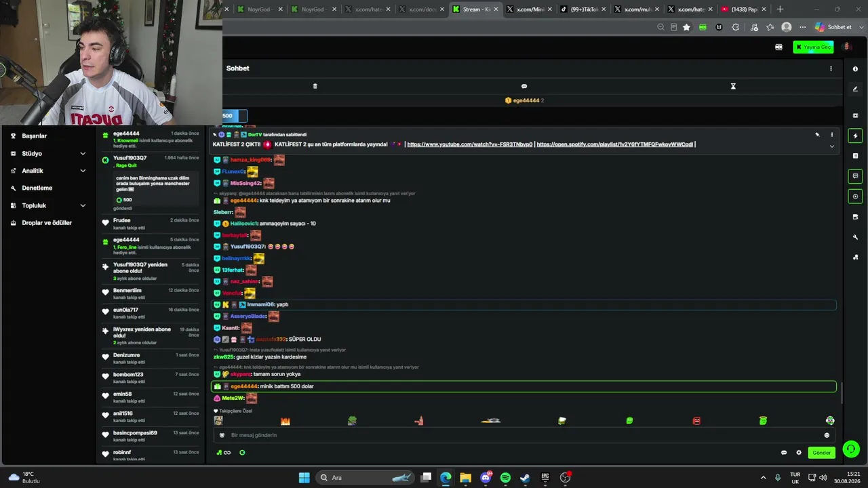Collapse the pinned message with chevron
Image resolution: width=868 pixels, height=488 pixels.
[x=832, y=146]
